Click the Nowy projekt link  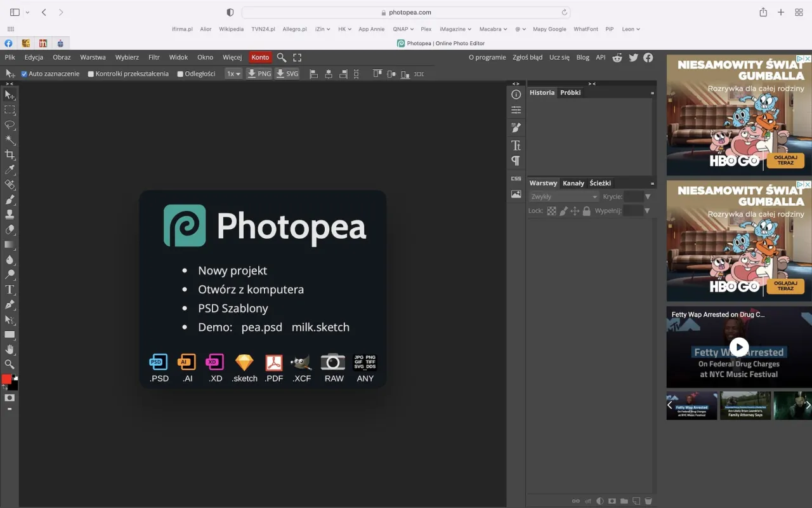(x=232, y=271)
